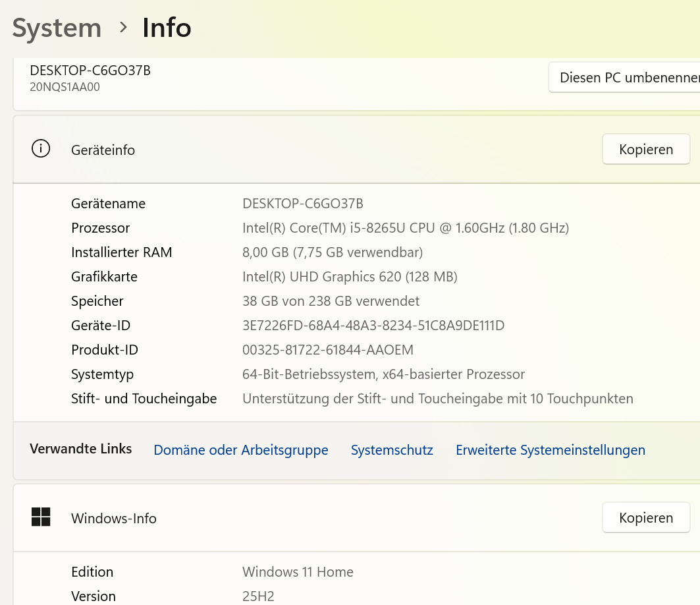Click the Speicher label
This screenshot has width=700, height=605.
point(97,301)
